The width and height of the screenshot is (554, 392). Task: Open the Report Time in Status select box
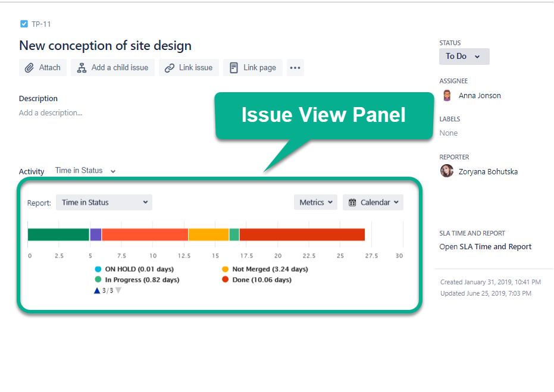click(x=104, y=202)
